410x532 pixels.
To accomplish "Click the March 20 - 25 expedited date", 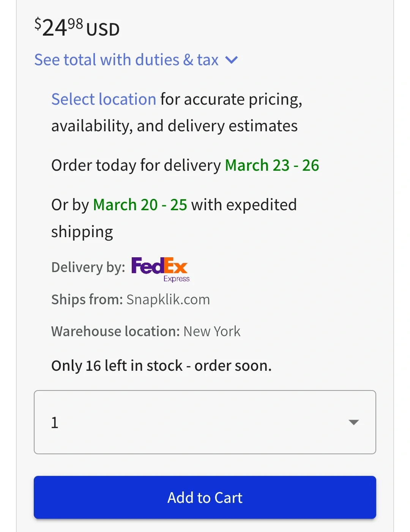I will click(140, 205).
